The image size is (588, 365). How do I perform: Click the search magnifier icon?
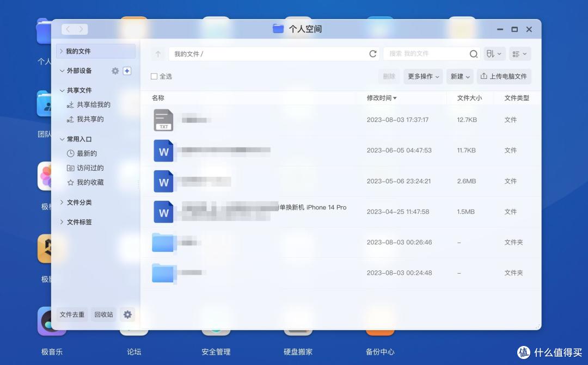point(474,54)
